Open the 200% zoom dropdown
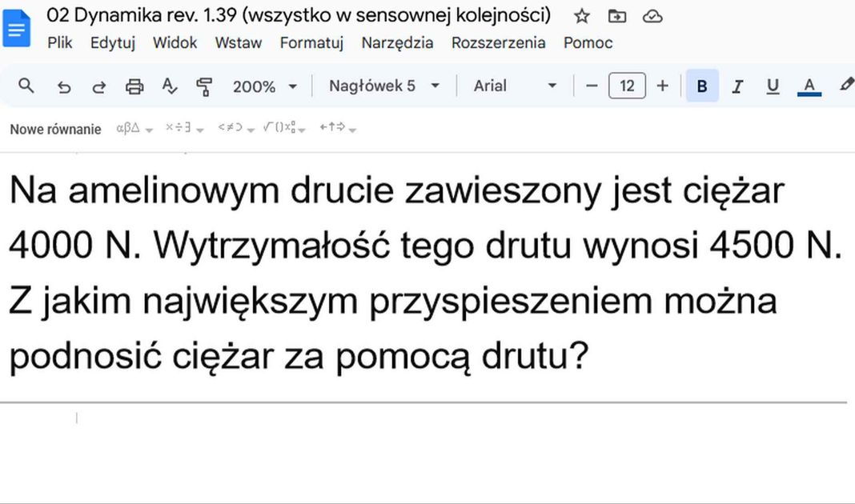The width and height of the screenshot is (855, 504). click(x=265, y=86)
